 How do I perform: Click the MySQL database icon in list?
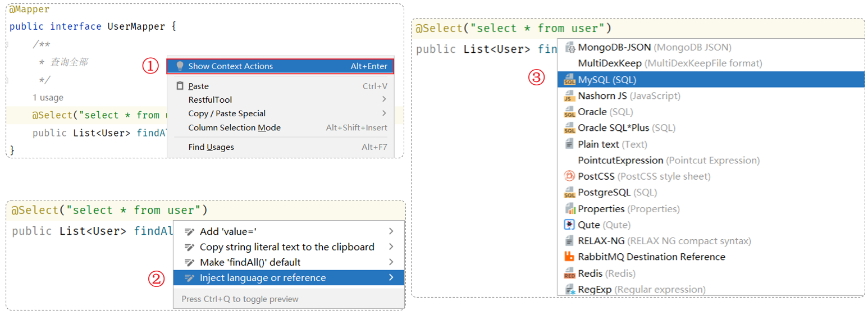coord(569,80)
